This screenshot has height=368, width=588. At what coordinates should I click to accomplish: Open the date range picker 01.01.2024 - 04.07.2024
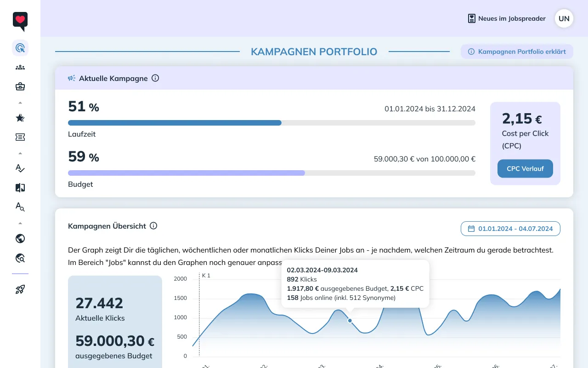click(x=510, y=229)
